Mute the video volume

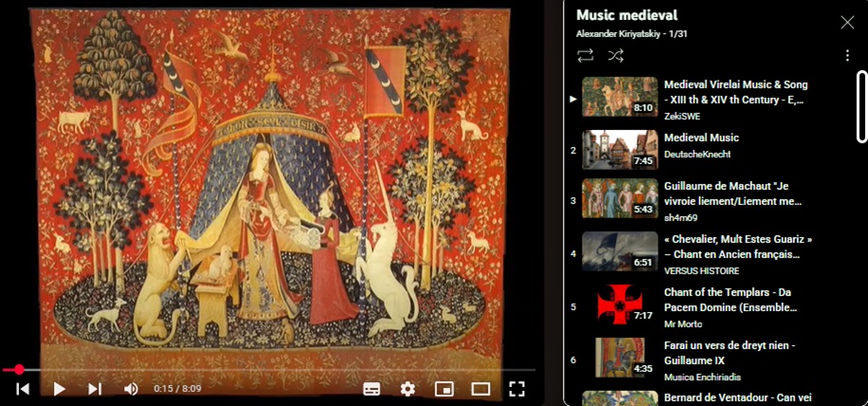pos(131,388)
